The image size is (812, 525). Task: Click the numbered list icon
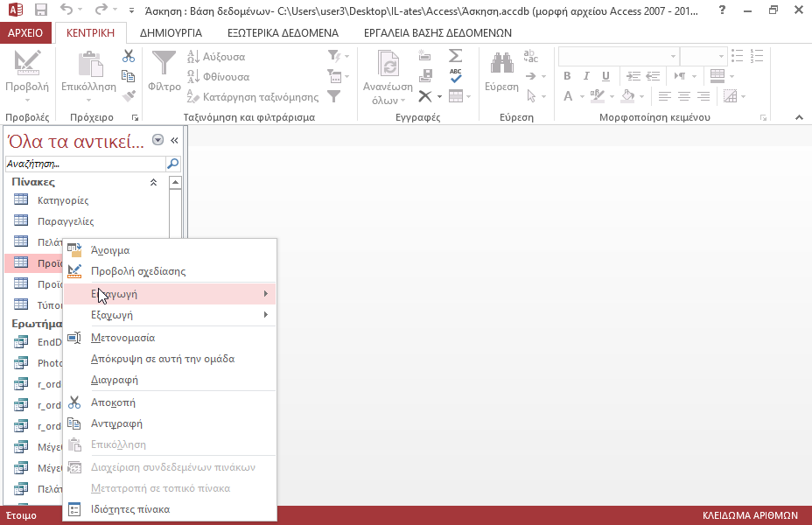pyautogui.click(x=757, y=56)
